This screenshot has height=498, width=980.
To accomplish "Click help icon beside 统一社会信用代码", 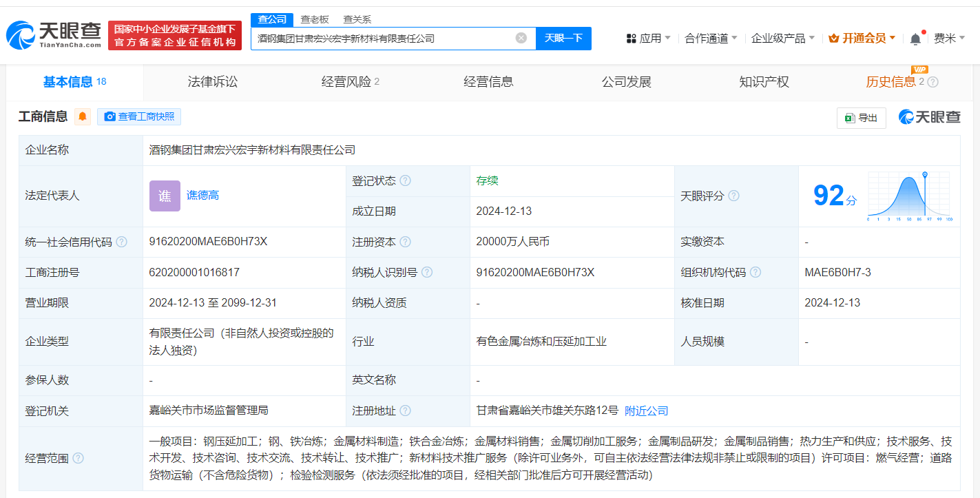I will tap(122, 242).
